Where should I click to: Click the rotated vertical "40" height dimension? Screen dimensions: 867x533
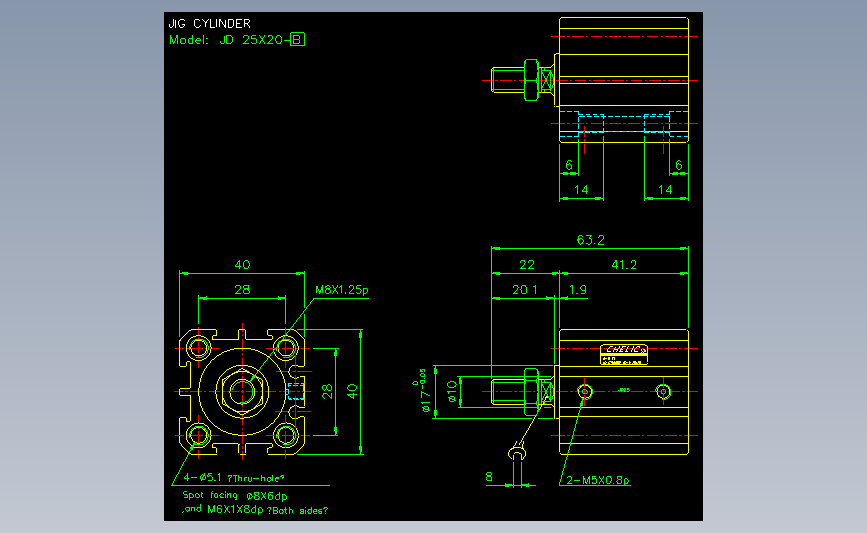(x=352, y=391)
